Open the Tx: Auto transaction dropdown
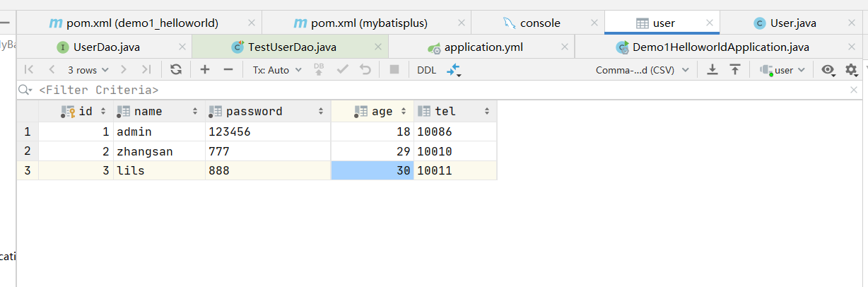The image size is (868, 287). (x=277, y=70)
